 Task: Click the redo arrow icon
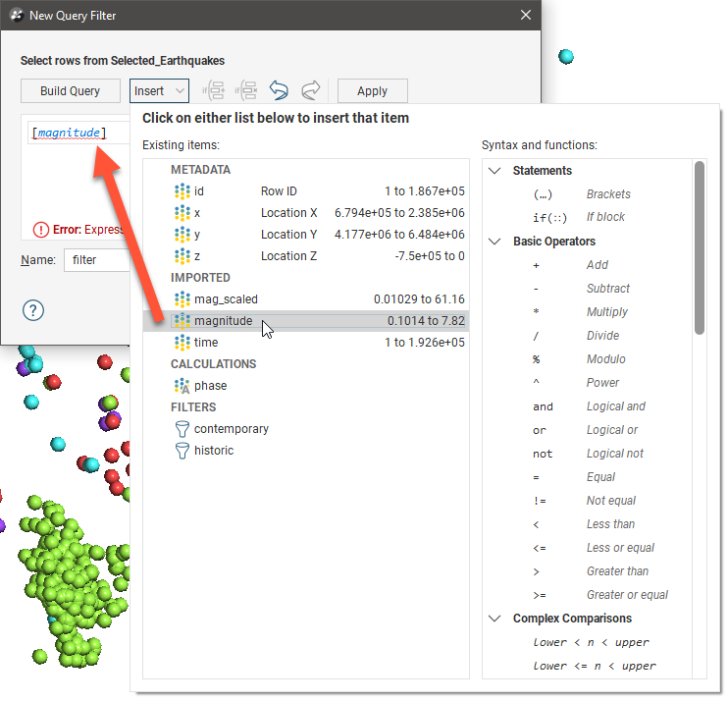click(x=310, y=91)
